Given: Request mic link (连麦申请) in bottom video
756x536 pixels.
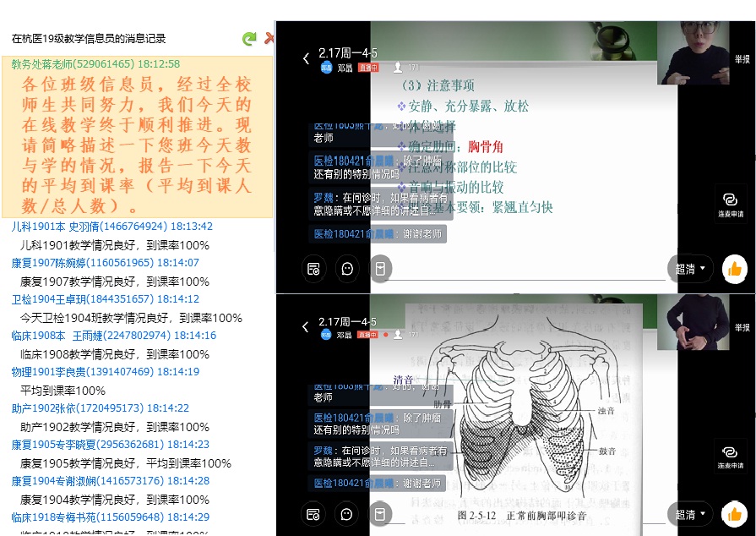Looking at the screenshot, I should click(731, 455).
